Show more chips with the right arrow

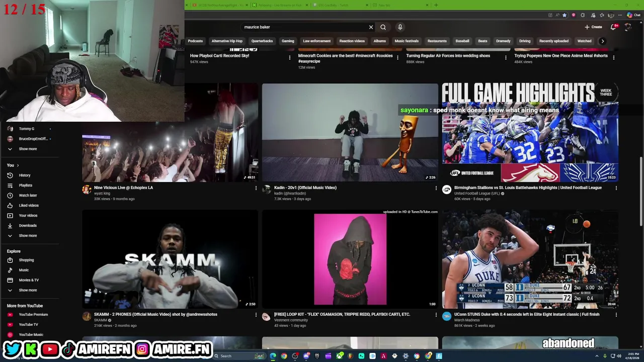602,41
